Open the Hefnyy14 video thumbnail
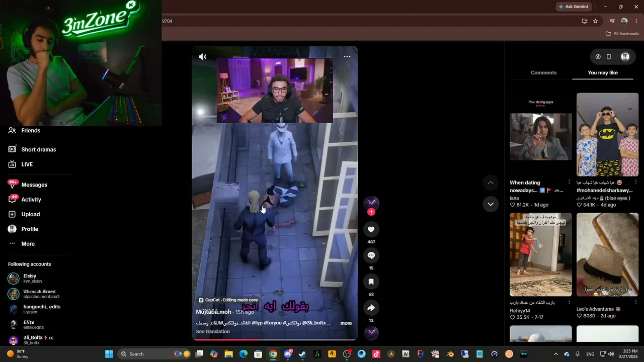The height and width of the screenshot is (362, 644). click(541, 254)
